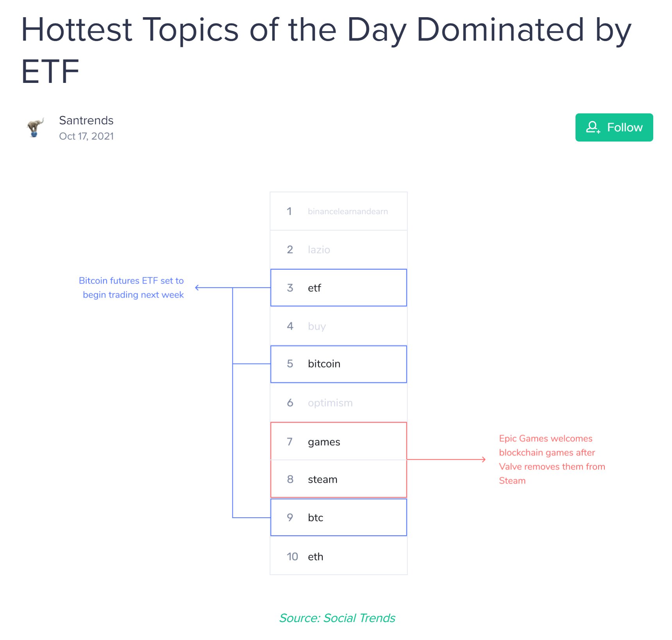672x640 pixels.
Task: Select the games trending topic
Action: (x=339, y=441)
